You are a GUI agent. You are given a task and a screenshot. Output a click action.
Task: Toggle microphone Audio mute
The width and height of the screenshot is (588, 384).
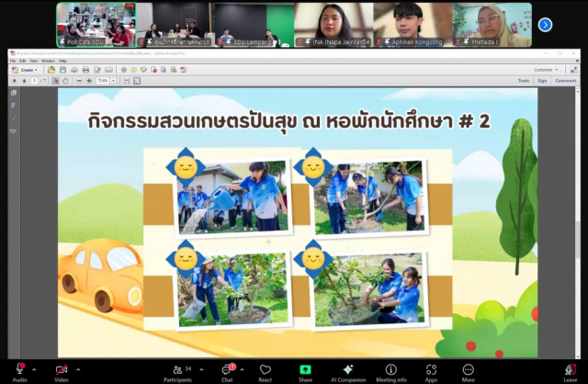tap(19, 369)
